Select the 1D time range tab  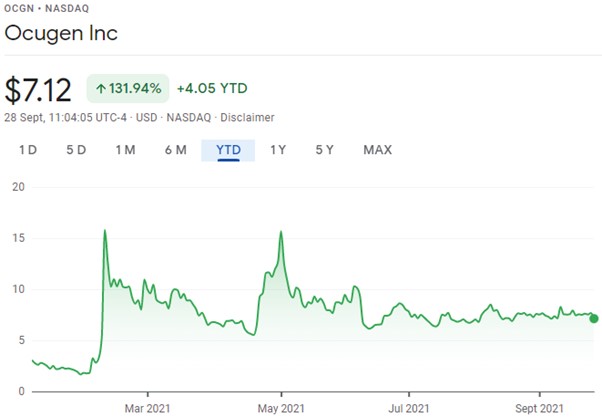28,150
